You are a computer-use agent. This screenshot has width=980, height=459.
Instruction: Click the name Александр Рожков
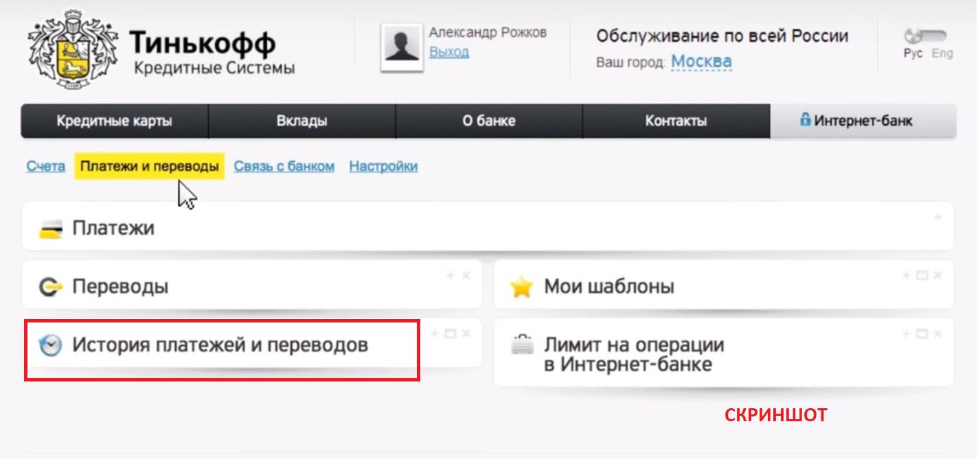488,32
